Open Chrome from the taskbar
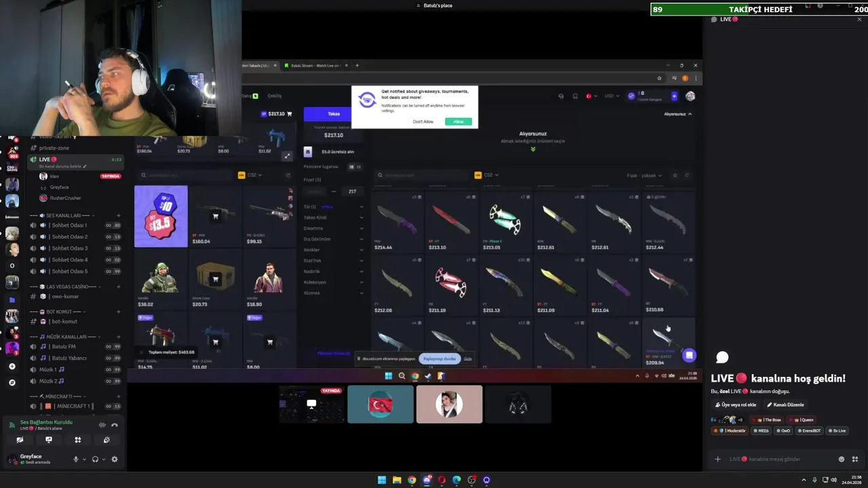Viewport: 868px width, 488px height. (412, 480)
